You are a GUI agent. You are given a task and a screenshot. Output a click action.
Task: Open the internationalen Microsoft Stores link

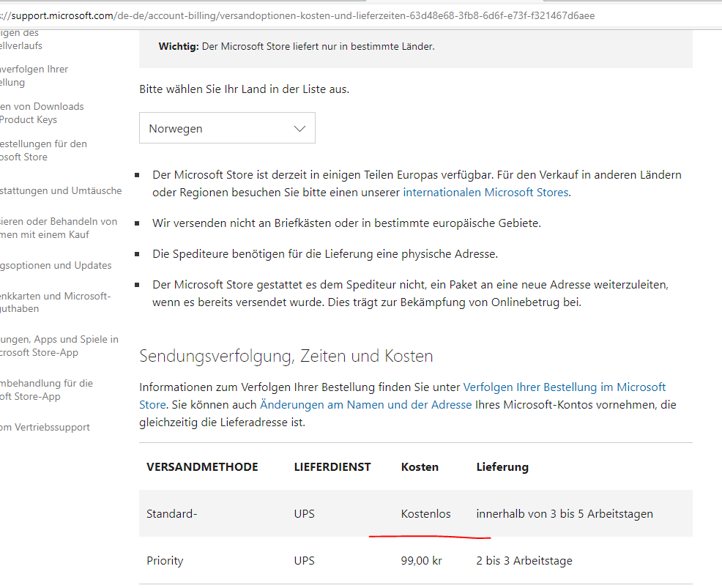[x=485, y=193]
